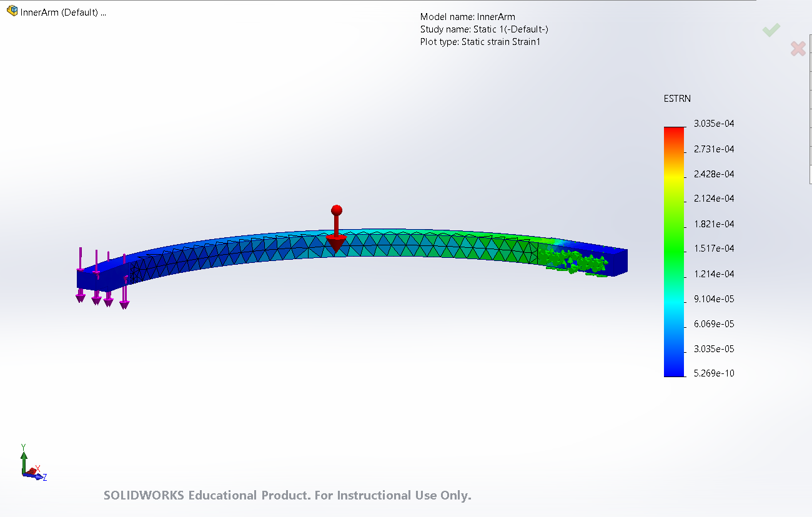Click legend value 1.821e-04
This screenshot has width=812, height=517.
(714, 224)
